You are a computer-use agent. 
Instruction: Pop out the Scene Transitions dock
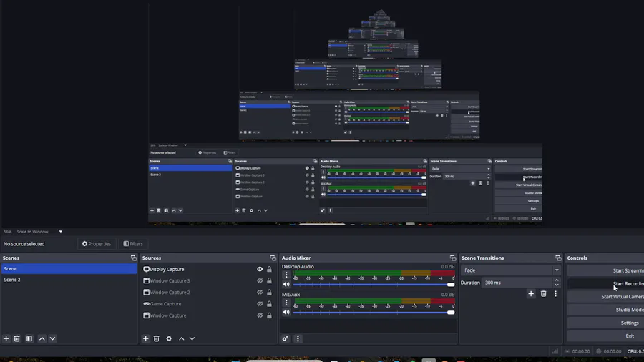(x=558, y=258)
